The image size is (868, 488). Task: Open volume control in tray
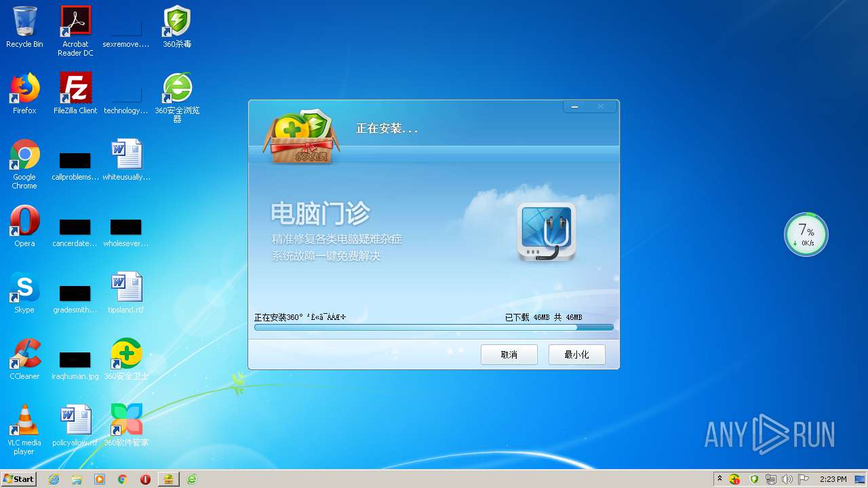pos(787,479)
